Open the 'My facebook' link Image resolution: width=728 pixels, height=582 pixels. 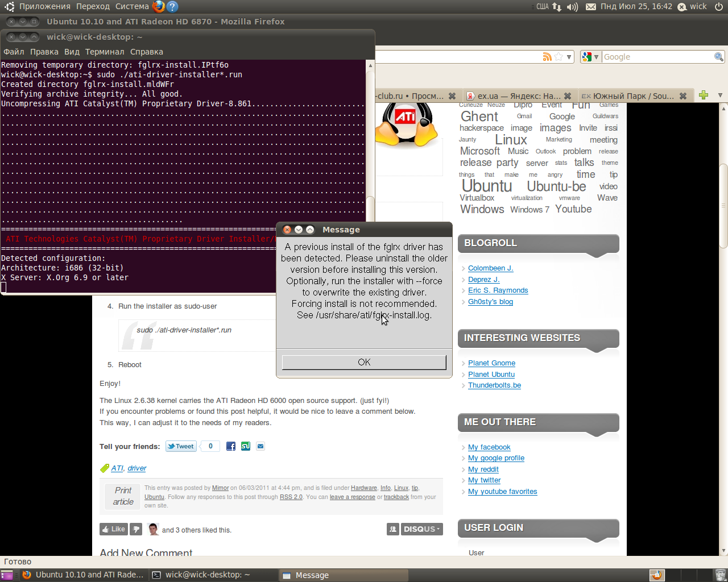[490, 447]
